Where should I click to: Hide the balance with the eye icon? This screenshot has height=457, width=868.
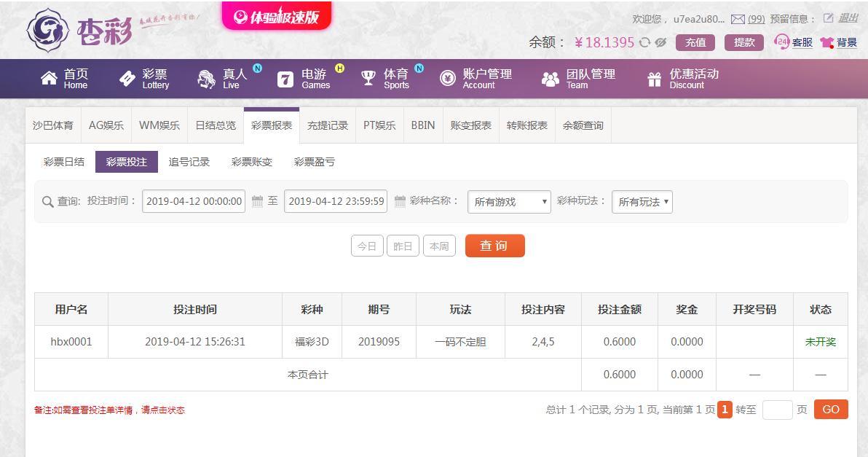pos(660,42)
